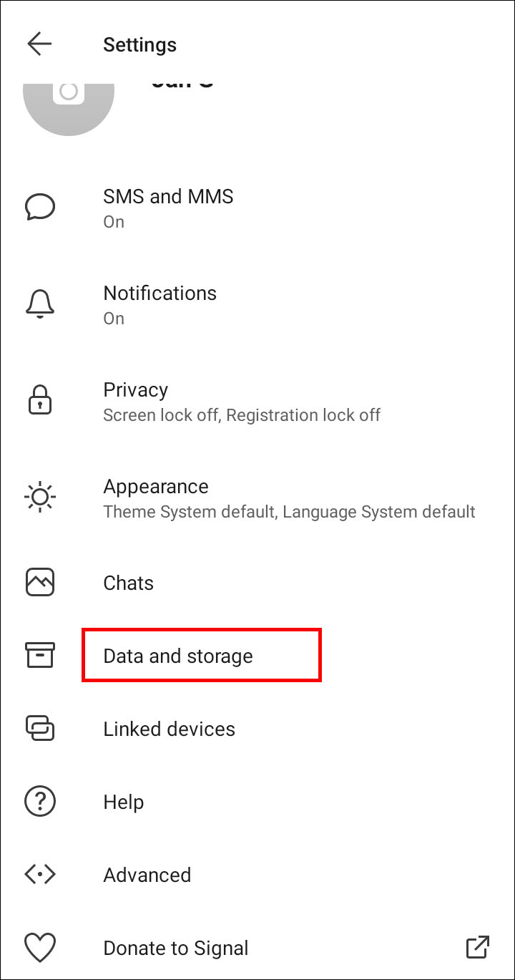The image size is (515, 980).
Task: Tap the sun Appearance icon
Action: [x=40, y=498]
